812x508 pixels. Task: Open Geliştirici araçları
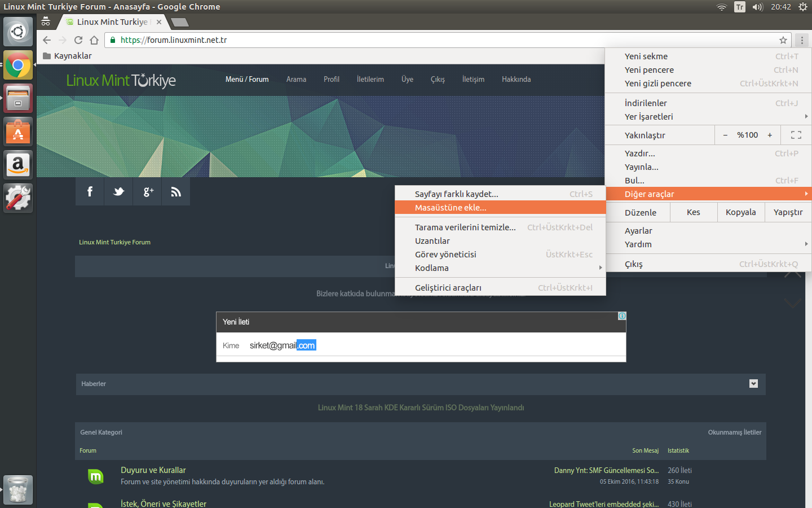[x=500, y=288]
